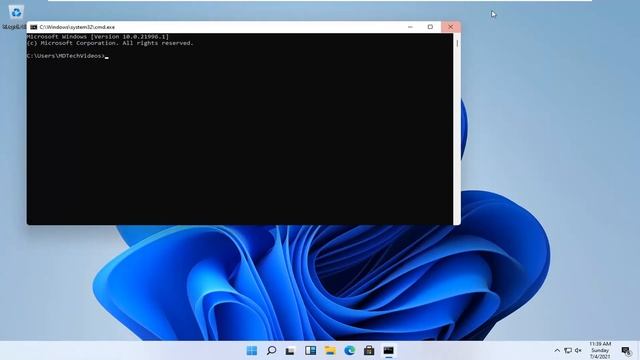Open Task View on the taskbar
Screen dimensions: 640x360
point(290,351)
